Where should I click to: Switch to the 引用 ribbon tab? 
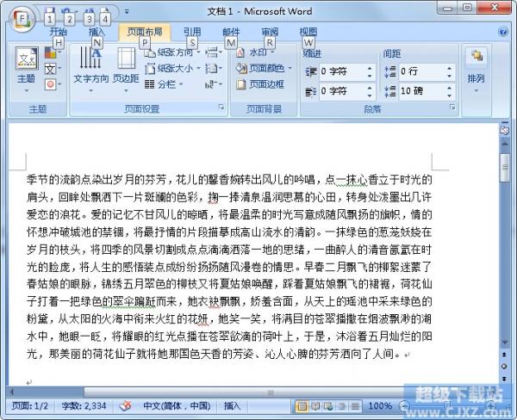point(192,32)
